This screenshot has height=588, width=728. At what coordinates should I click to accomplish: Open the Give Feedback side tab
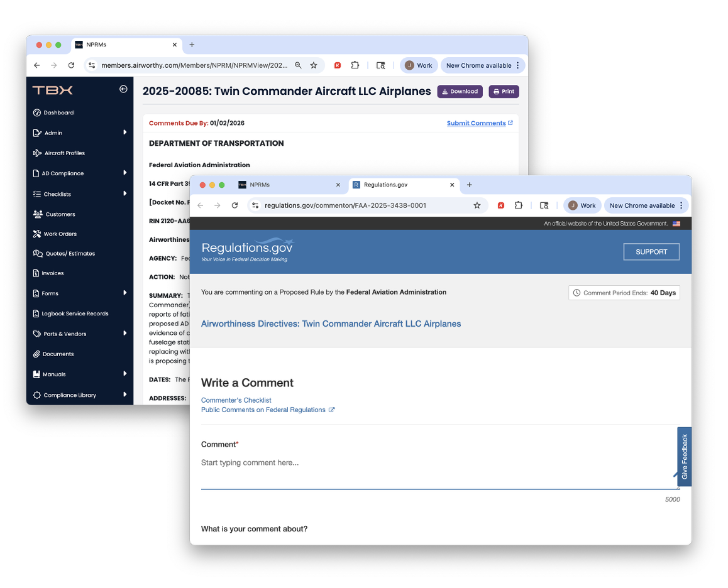click(x=685, y=456)
